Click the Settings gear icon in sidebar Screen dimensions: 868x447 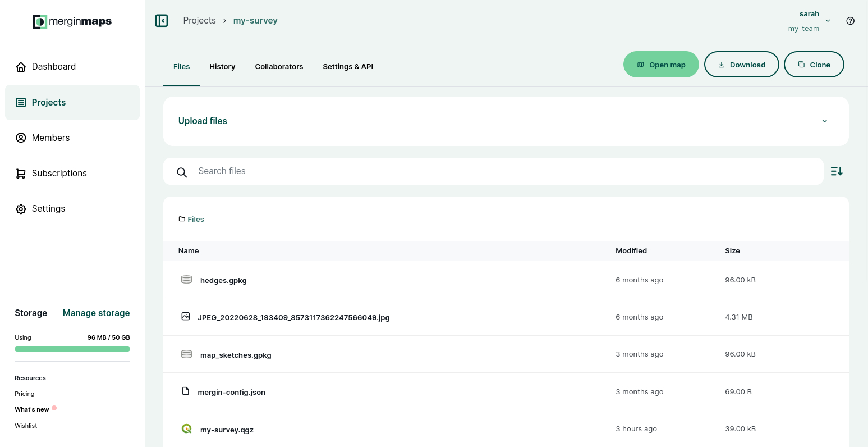(x=21, y=209)
